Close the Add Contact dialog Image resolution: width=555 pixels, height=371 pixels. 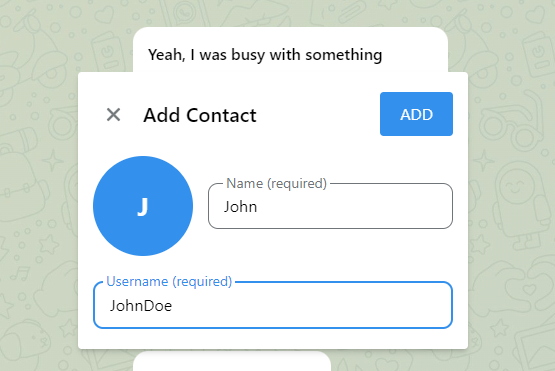[x=113, y=115]
